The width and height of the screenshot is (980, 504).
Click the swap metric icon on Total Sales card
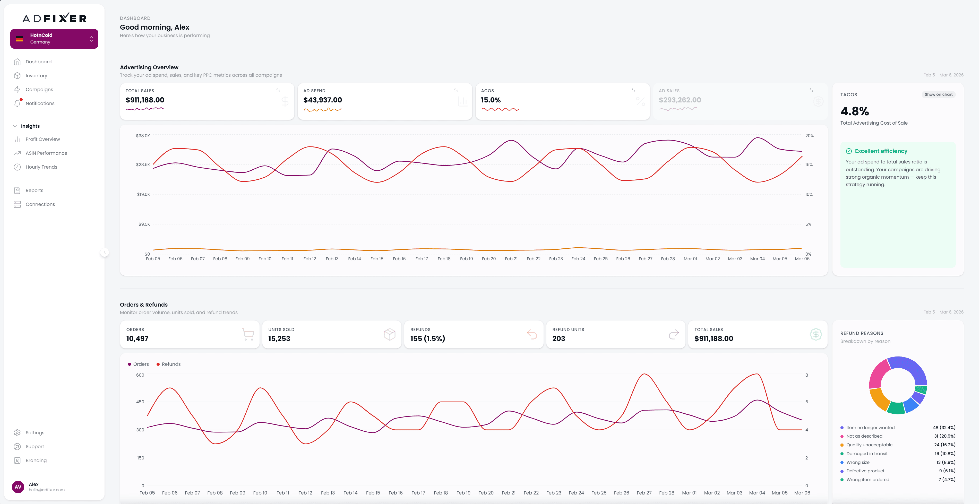coord(278,90)
